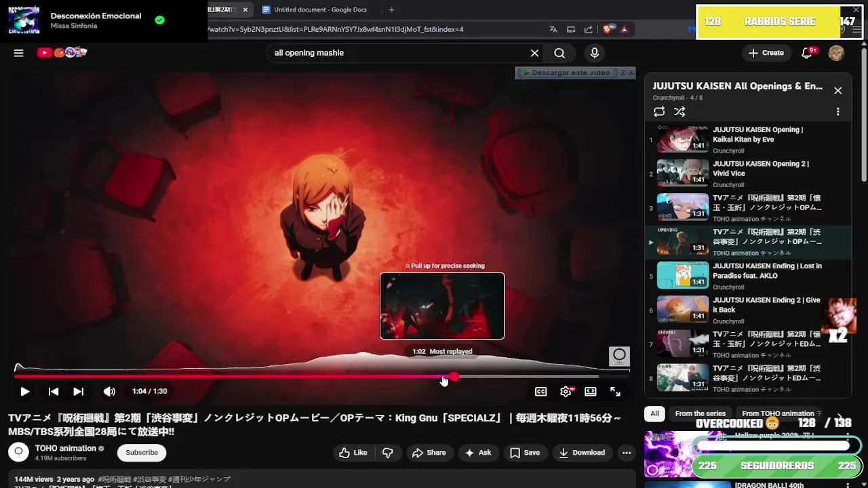This screenshot has height=488, width=868.
Task: Click the browser address bar URL
Action: [336, 29]
